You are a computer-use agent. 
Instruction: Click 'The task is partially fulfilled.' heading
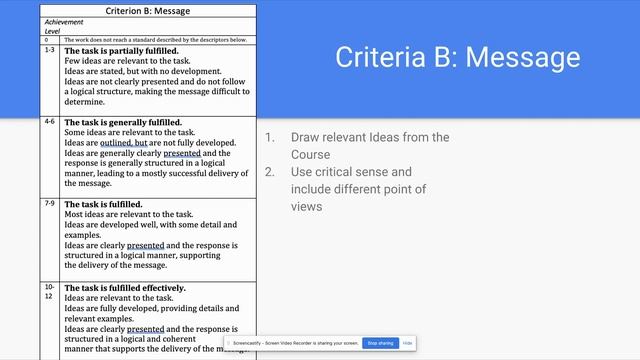click(121, 51)
